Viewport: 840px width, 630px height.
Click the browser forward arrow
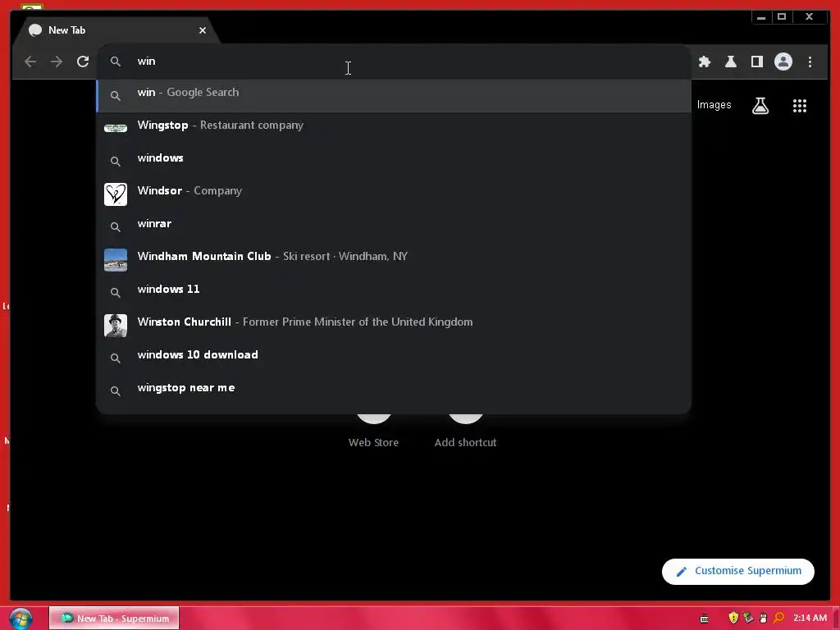(57, 62)
